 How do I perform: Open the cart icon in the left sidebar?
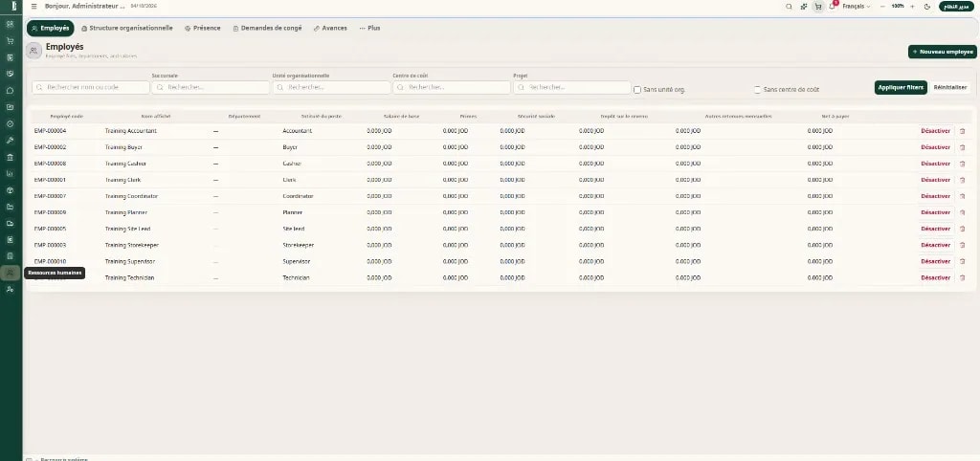click(10, 40)
